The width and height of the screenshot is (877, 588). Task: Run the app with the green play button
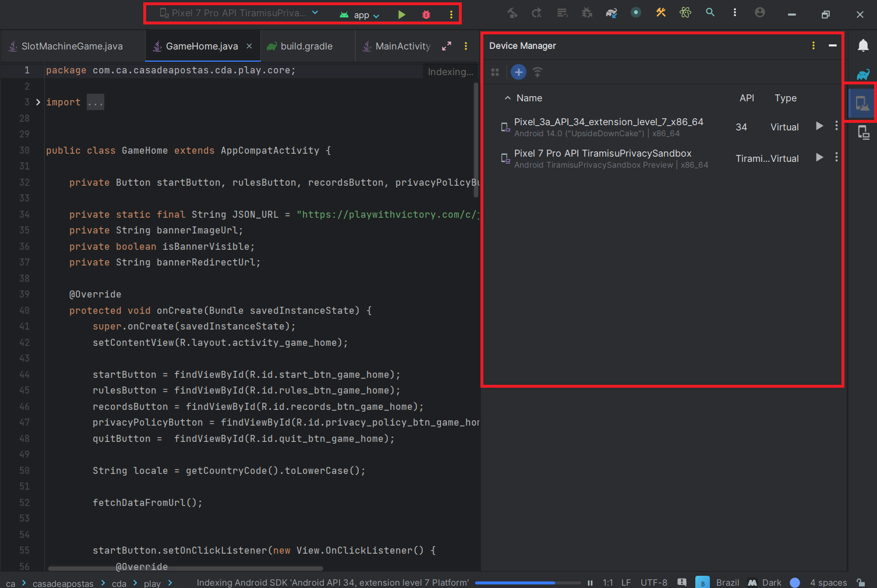[402, 15]
